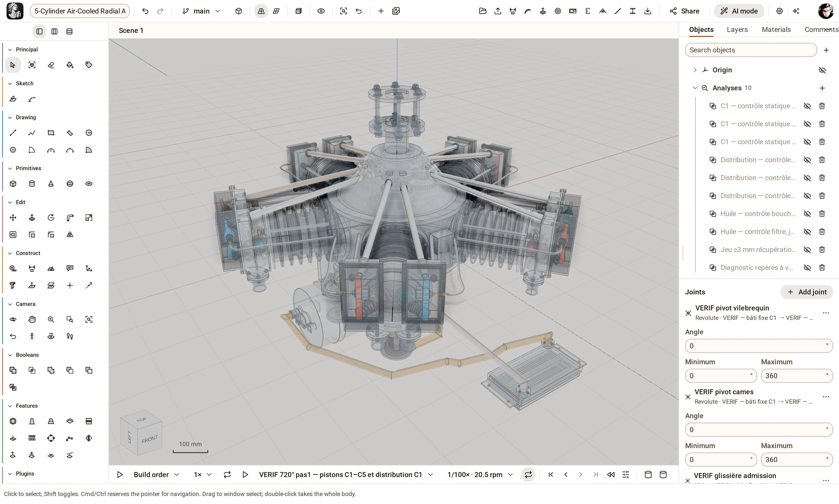
Task: Collapse the Booleans tool section
Action: pos(10,355)
